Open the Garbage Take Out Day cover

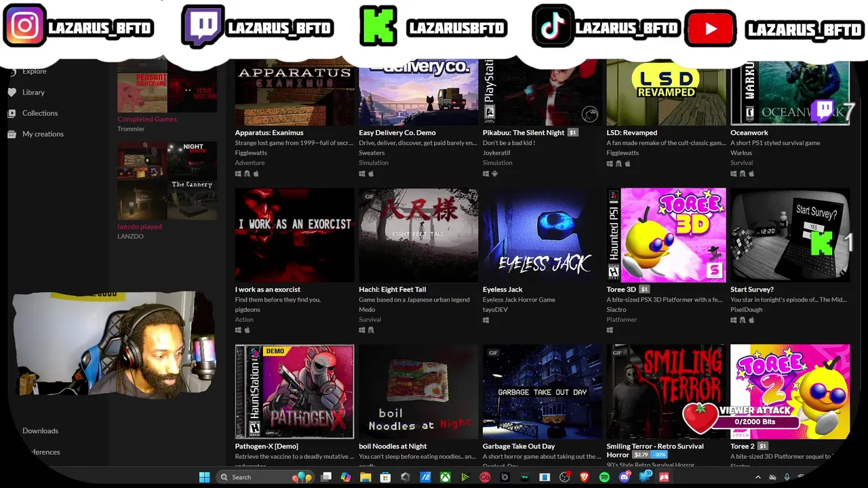pyautogui.click(x=542, y=392)
